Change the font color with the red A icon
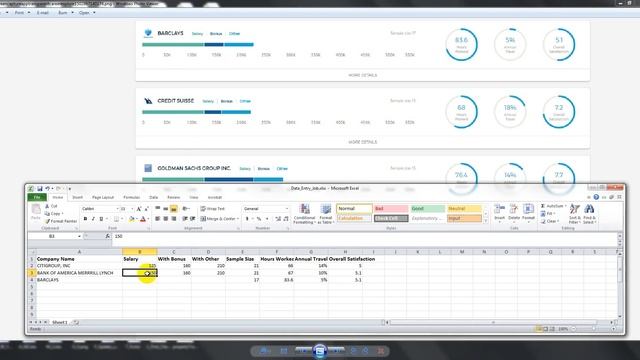The image size is (640, 360). (143, 219)
